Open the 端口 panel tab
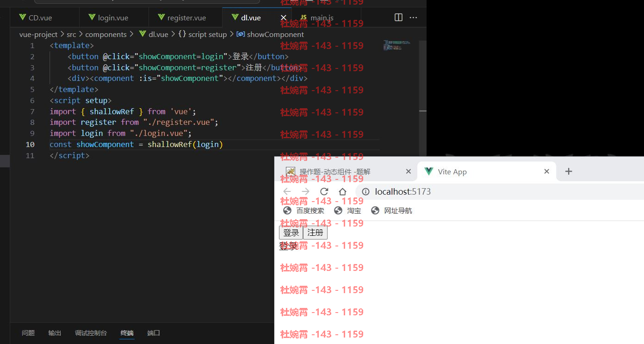 (154, 333)
